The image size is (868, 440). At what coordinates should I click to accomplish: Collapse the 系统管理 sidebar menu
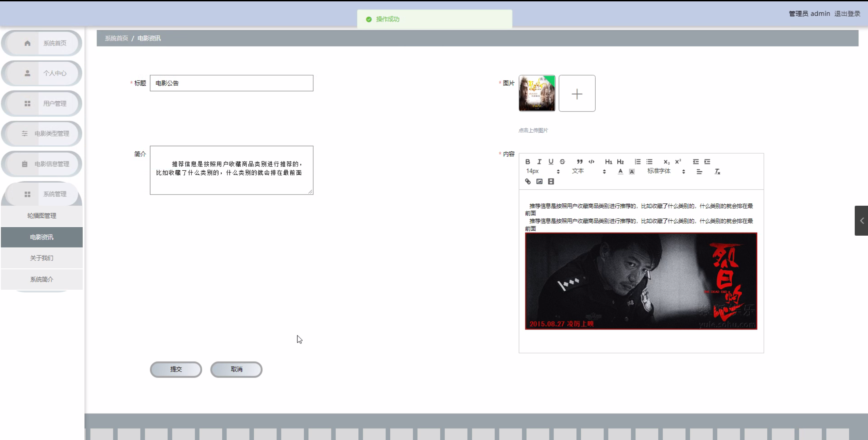pyautogui.click(x=42, y=194)
